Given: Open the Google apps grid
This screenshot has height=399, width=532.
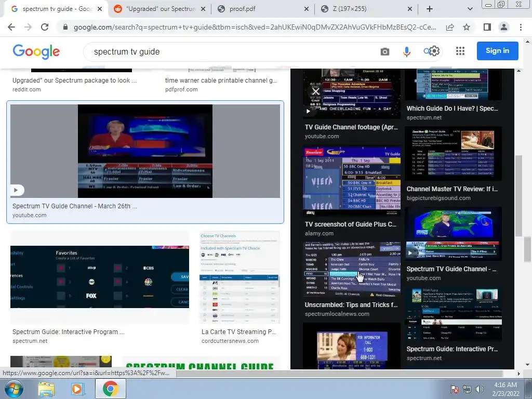Looking at the screenshot, I should pyautogui.click(x=460, y=51).
